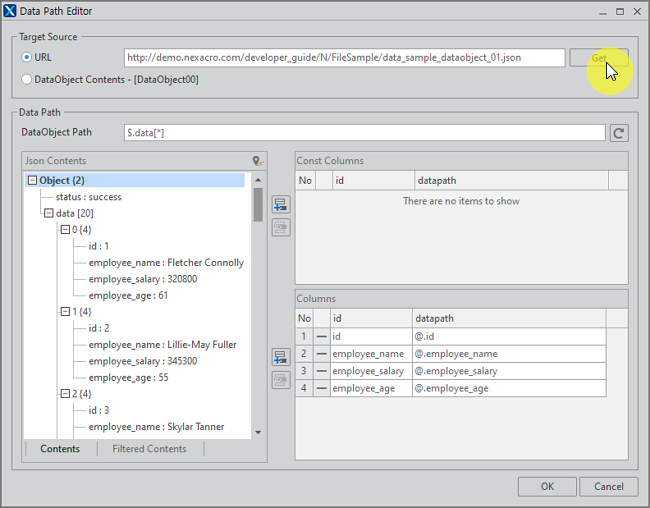Collapse the root Object (2) node
The height and width of the screenshot is (508, 650).
click(32, 181)
